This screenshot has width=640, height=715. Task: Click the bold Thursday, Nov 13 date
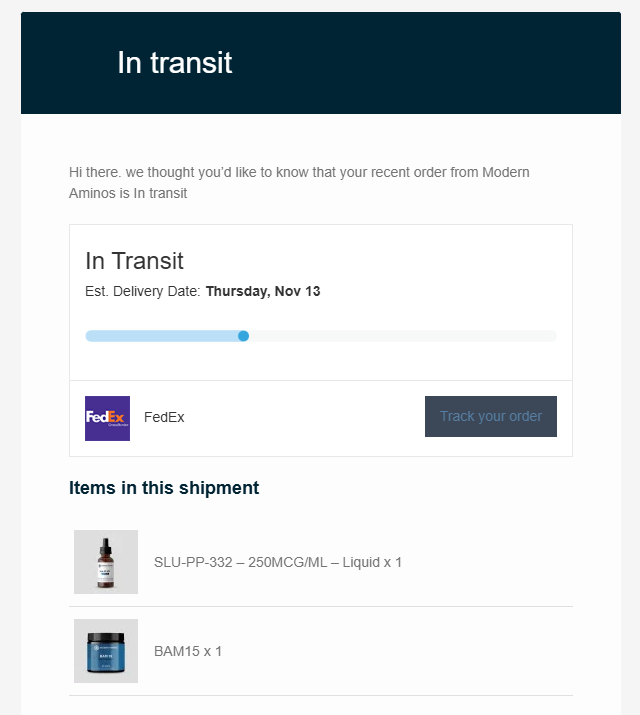[x=263, y=292]
